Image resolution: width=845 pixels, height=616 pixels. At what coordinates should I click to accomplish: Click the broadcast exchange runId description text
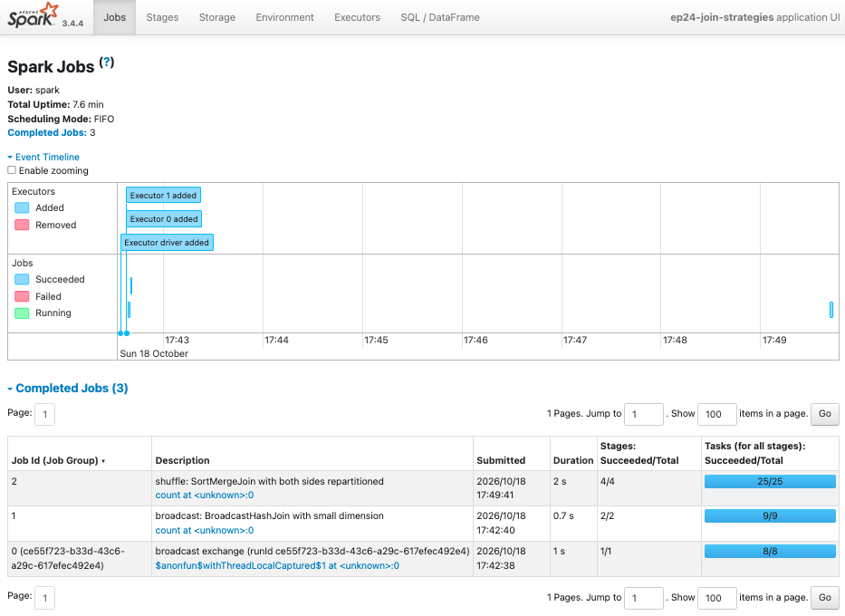pyautogui.click(x=312, y=551)
